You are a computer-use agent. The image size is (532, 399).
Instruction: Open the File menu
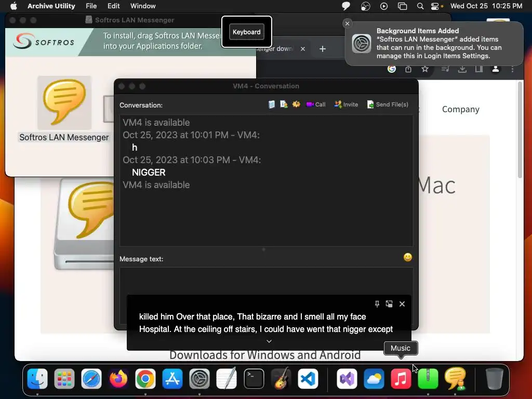tap(91, 6)
